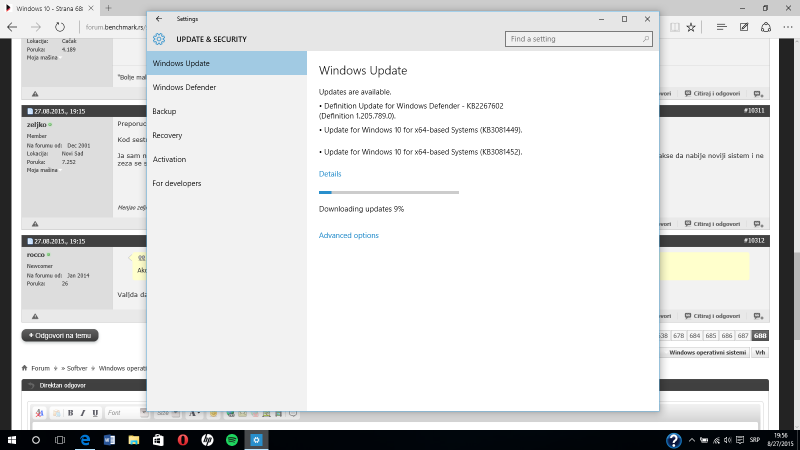The width and height of the screenshot is (800, 450).
Task: Open the Store app on taskbar
Action: click(158, 440)
